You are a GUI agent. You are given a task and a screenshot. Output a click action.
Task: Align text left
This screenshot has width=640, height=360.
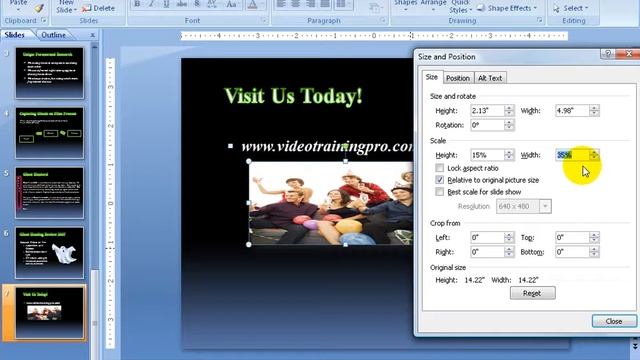pyautogui.click(x=280, y=4)
